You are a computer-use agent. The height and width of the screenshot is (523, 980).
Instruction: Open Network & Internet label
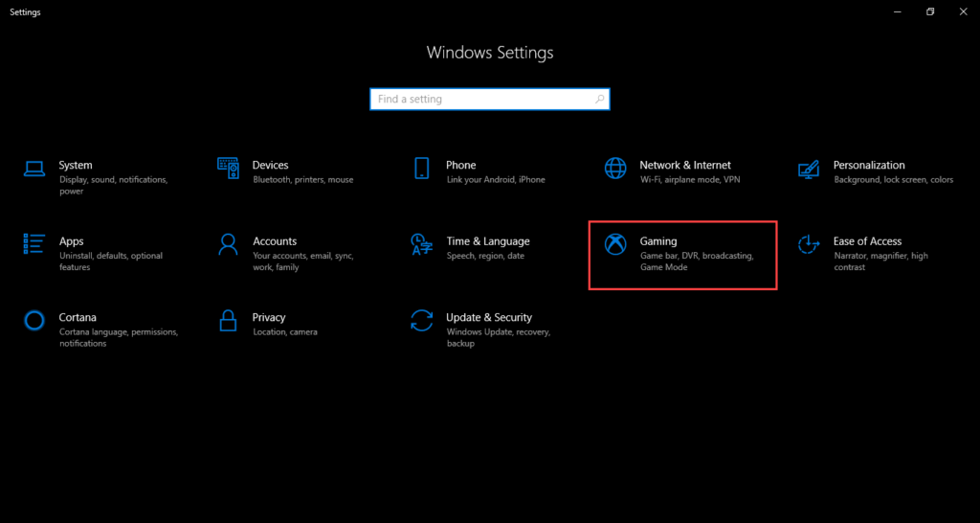pyautogui.click(x=685, y=165)
